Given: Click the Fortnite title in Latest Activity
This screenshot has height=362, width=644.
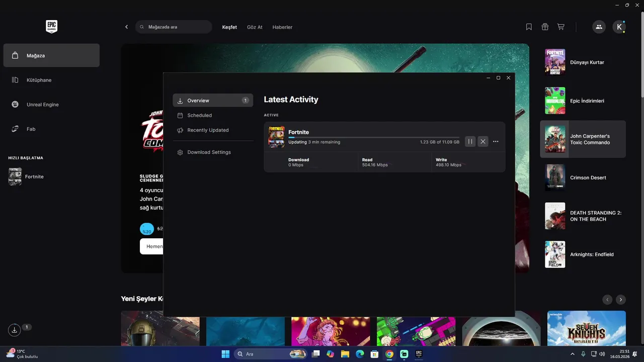Looking at the screenshot, I should 299,132.
